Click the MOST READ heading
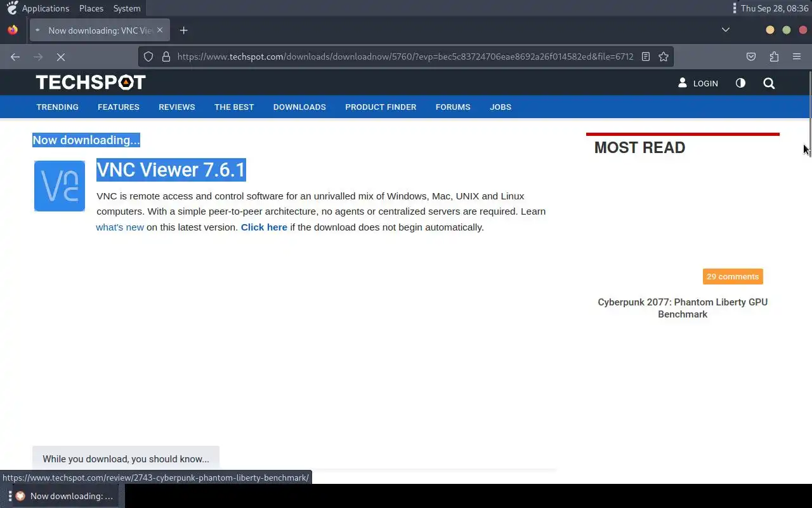 coord(639,147)
